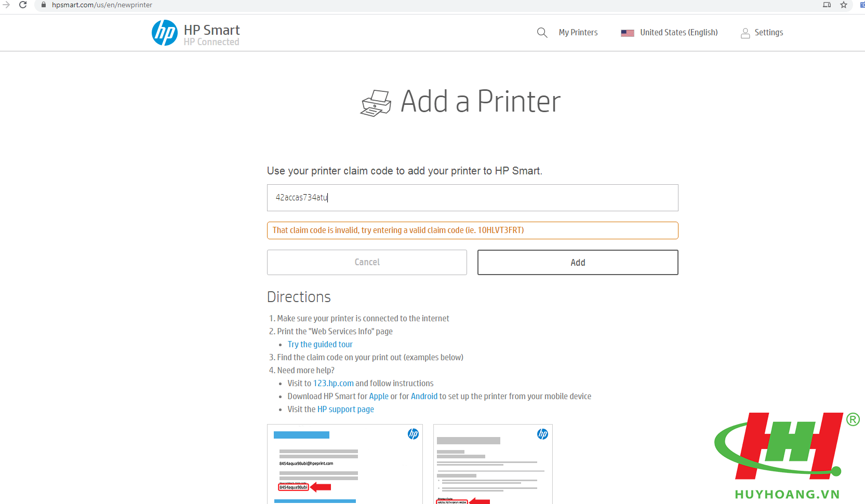865x504 pixels.
Task: Open the Settings menu
Action: [768, 32]
